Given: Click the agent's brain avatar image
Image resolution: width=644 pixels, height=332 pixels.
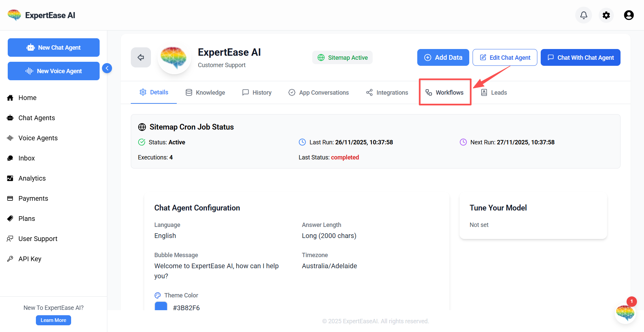Looking at the screenshot, I should click(174, 57).
